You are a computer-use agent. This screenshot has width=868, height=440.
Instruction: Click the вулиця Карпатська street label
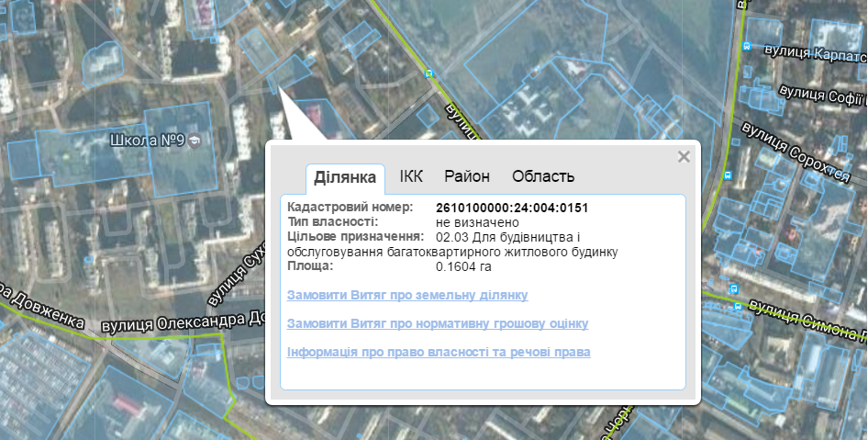tap(816, 54)
